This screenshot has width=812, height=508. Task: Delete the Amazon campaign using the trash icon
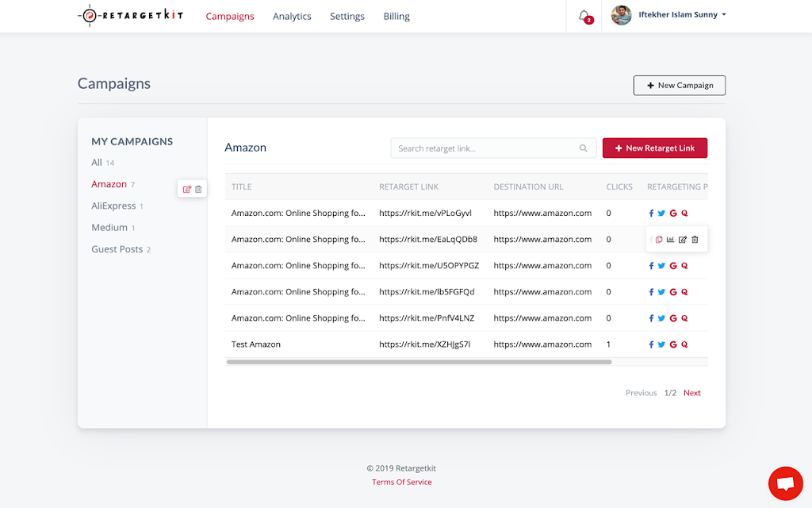pyautogui.click(x=198, y=189)
